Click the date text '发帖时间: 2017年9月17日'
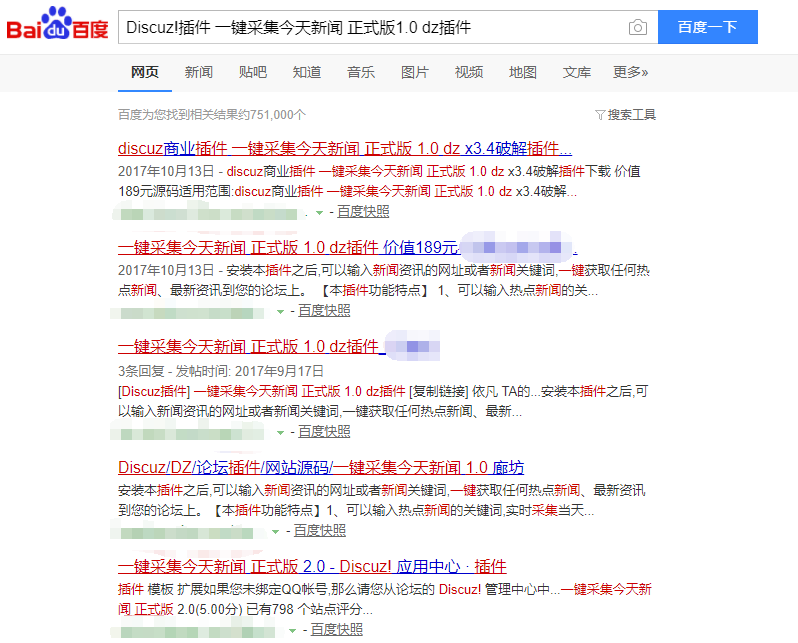Image resolution: width=798 pixels, height=643 pixels. [249, 371]
